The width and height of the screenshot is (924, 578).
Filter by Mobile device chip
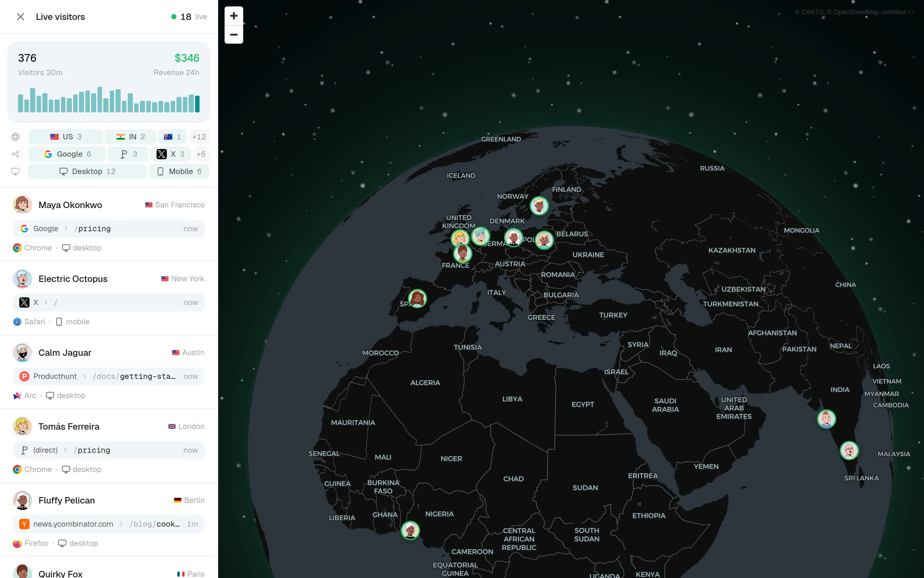pyautogui.click(x=179, y=172)
